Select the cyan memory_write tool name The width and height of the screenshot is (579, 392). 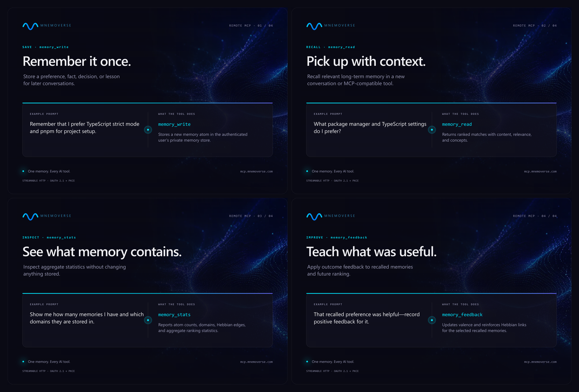[x=174, y=124]
